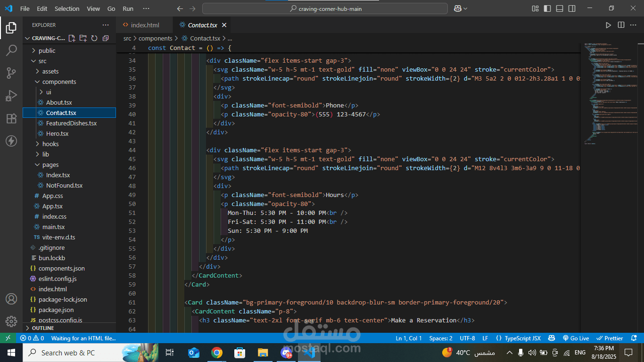Click the Run file play icon
This screenshot has width=644, height=362.
(608, 25)
